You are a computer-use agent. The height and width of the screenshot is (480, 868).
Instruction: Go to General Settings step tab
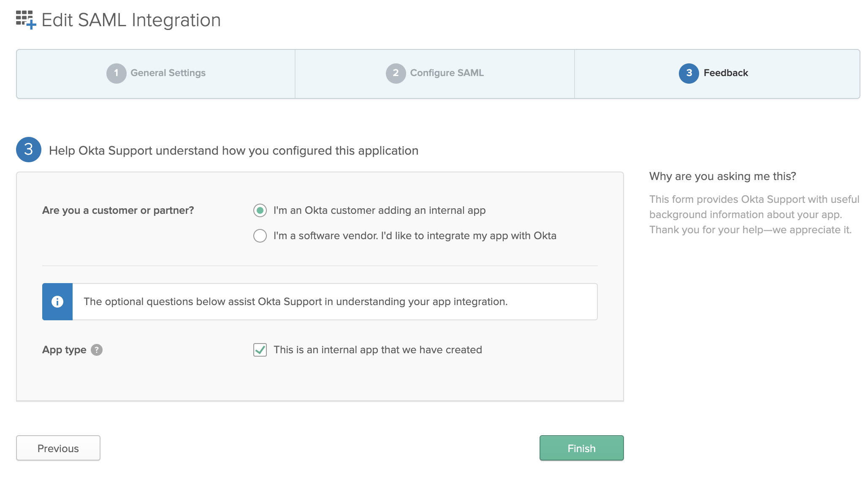click(x=156, y=74)
